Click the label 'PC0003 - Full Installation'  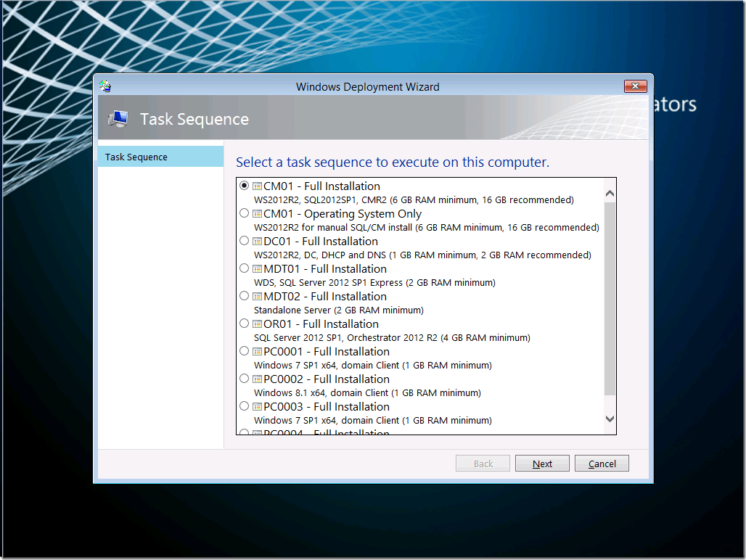pyautogui.click(x=327, y=406)
